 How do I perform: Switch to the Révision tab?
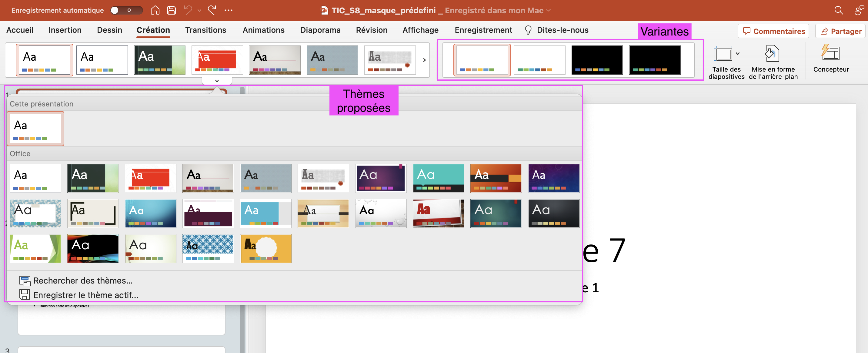[372, 30]
